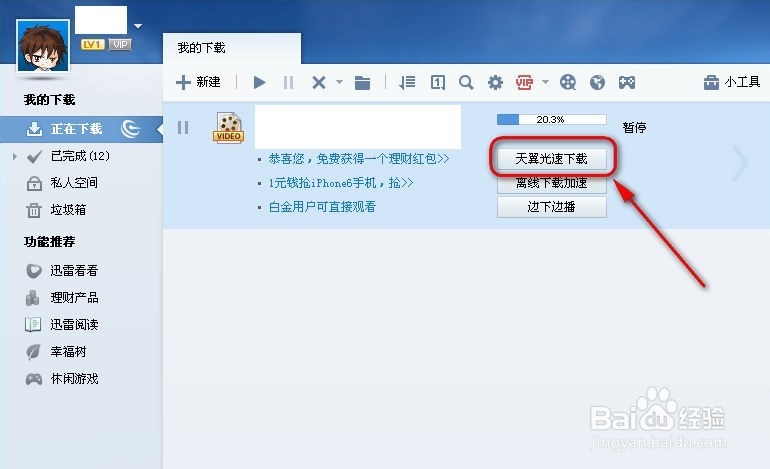Open settings gear icon
770x469 pixels.
pyautogui.click(x=495, y=83)
